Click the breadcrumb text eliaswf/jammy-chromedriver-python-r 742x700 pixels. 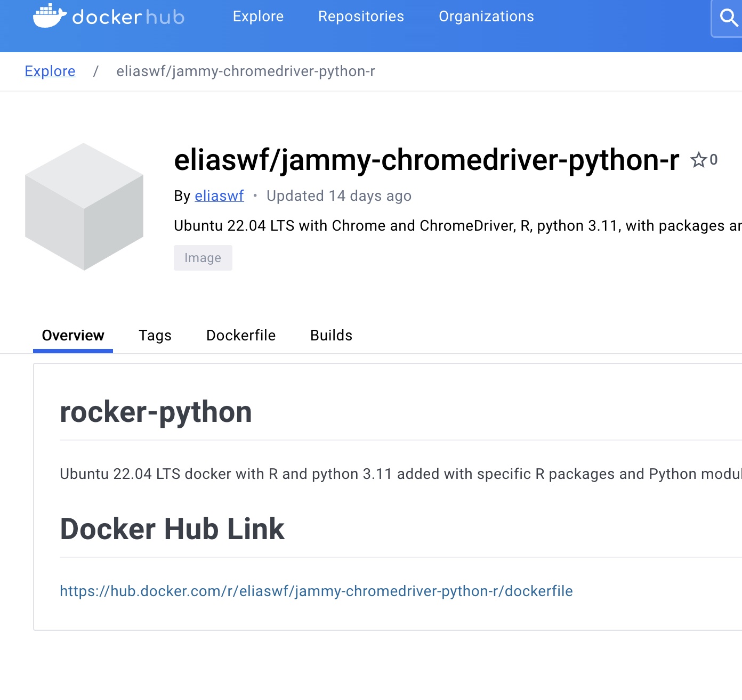coord(246,71)
